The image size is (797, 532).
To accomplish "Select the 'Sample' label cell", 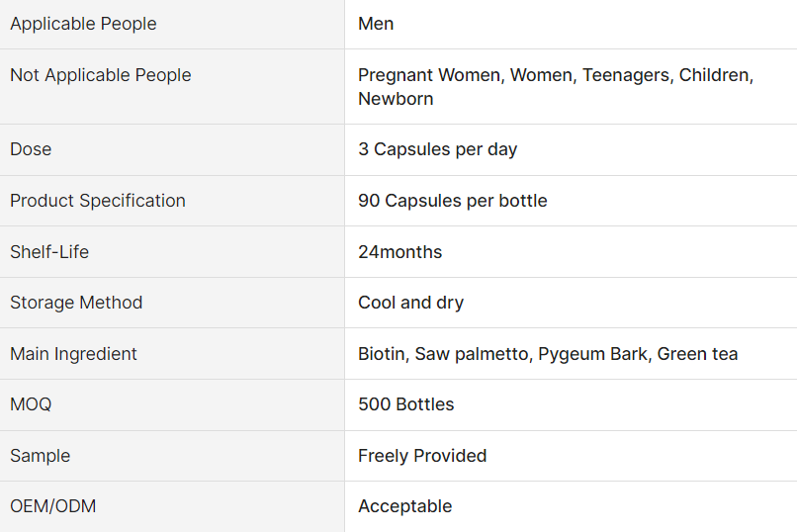I will pyautogui.click(x=40, y=456).
